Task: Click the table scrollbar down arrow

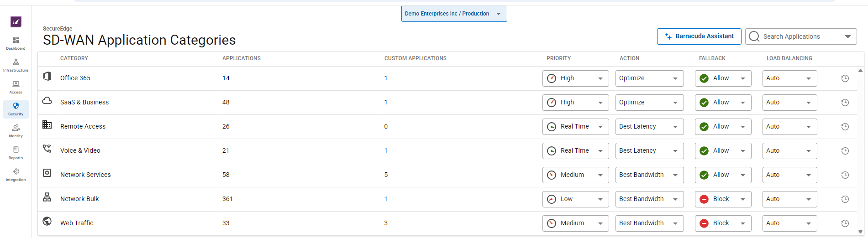Action: tap(860, 232)
